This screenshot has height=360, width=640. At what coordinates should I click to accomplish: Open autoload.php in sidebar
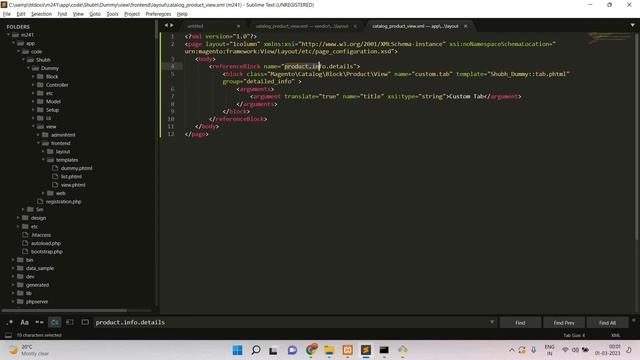click(46, 243)
